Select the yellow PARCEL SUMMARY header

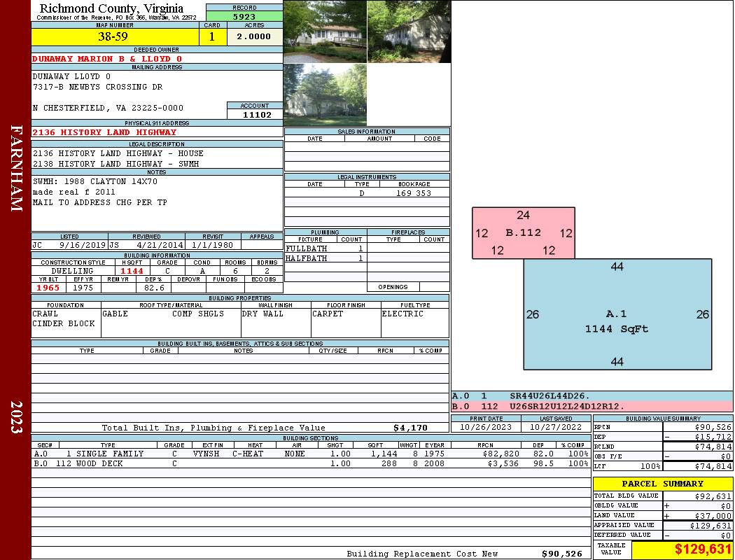coord(662,484)
